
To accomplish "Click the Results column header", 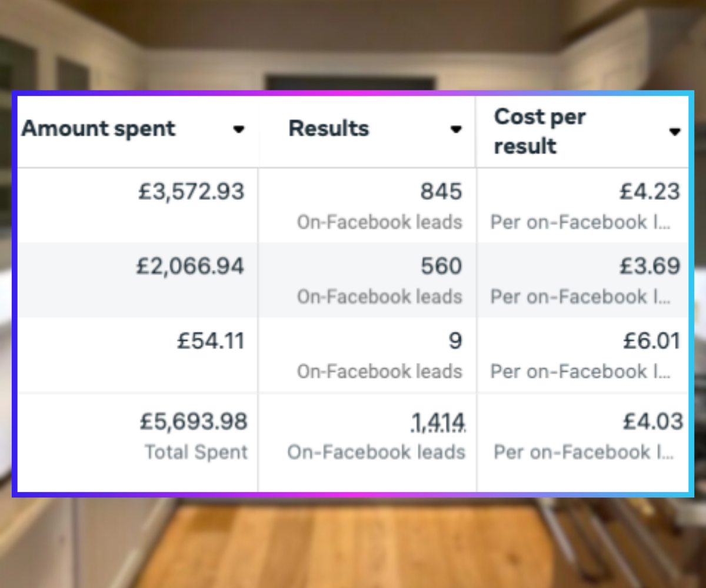I will tap(329, 129).
